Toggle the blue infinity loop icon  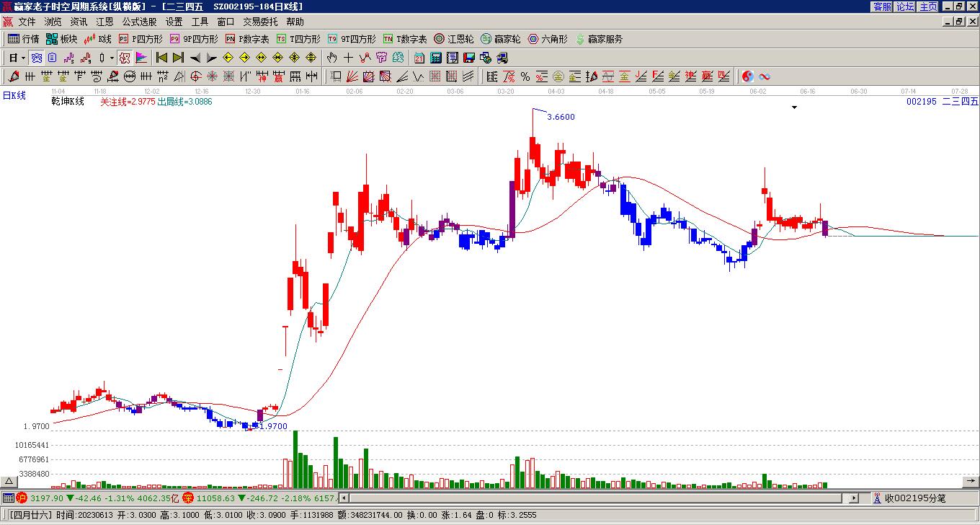[x=765, y=76]
